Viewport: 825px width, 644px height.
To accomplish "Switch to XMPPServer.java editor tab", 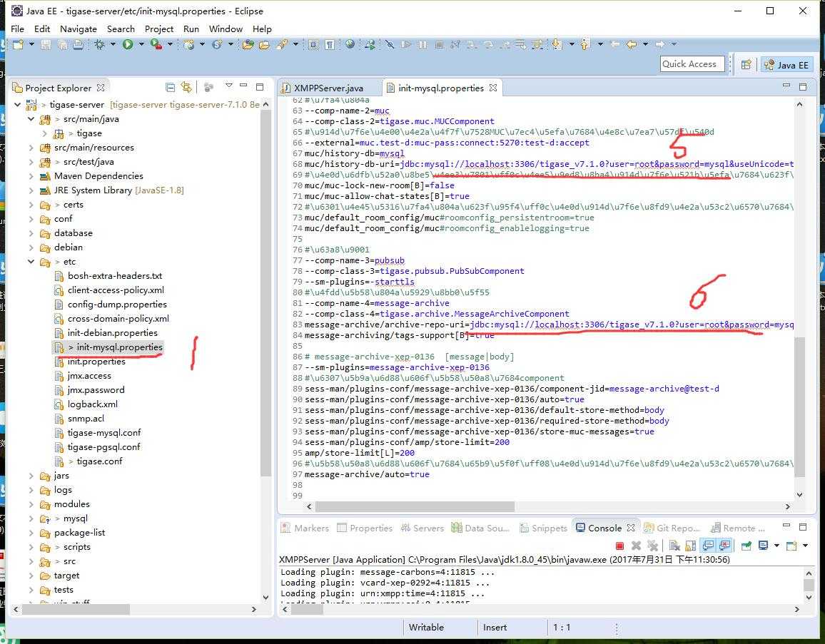I will (x=328, y=88).
